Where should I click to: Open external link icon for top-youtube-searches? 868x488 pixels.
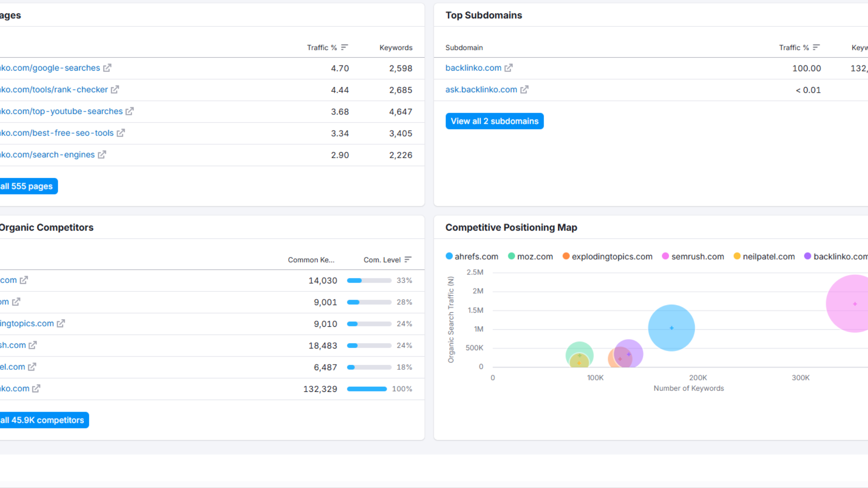tap(130, 111)
